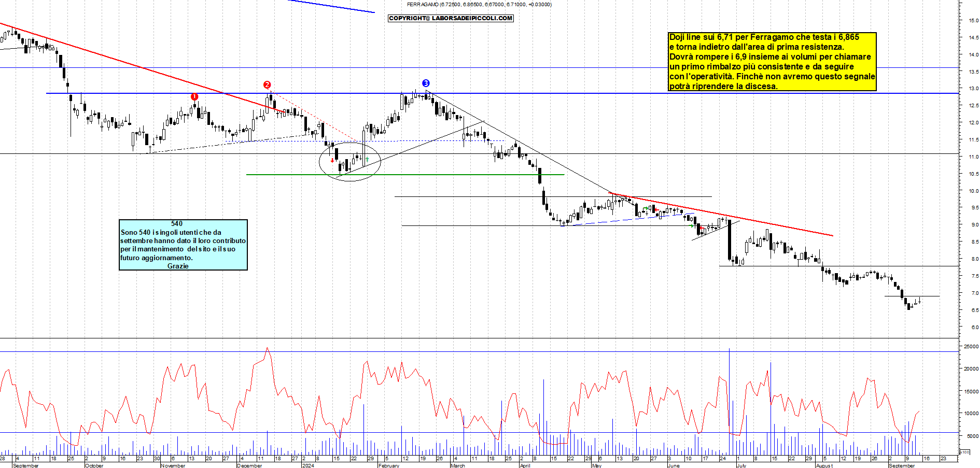Click the COPYRIGHT laborsadeipiccoli.com label
980x468 pixels.
(451, 18)
